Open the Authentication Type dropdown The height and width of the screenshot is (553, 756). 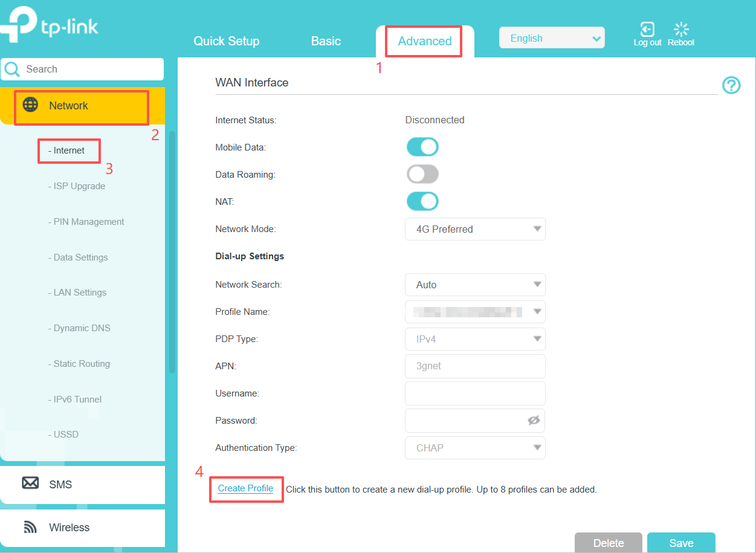(475, 447)
